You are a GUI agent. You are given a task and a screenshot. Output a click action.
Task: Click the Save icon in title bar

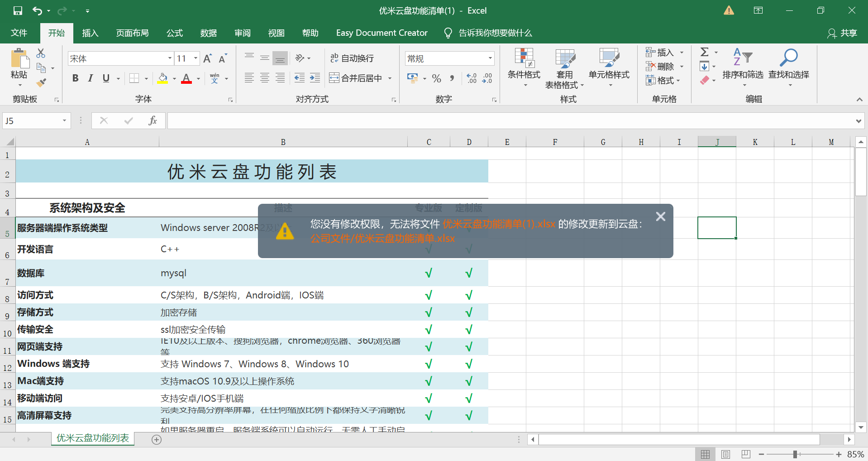pyautogui.click(x=18, y=10)
